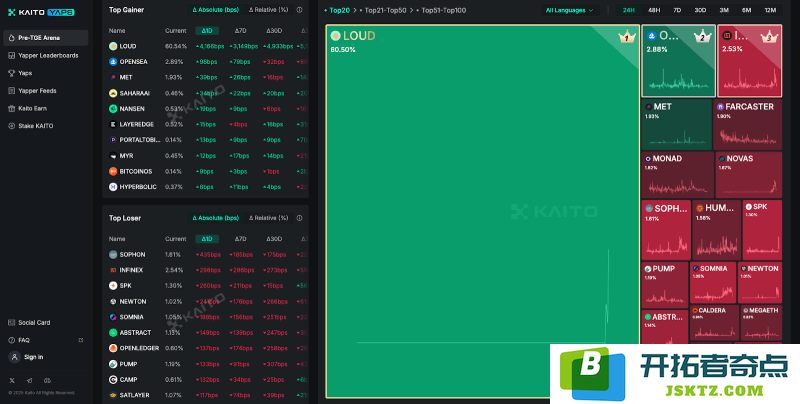
Task: Click SOPHON token icon in Top Loser
Action: click(x=113, y=255)
